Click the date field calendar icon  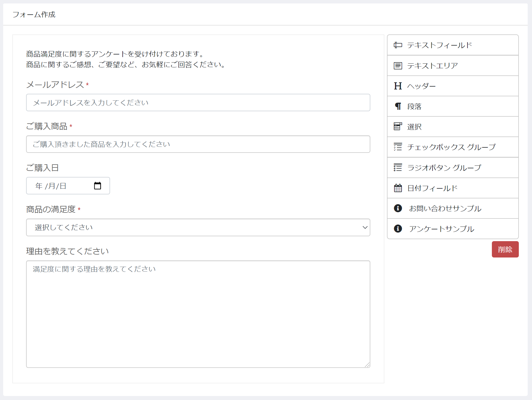(x=398, y=188)
